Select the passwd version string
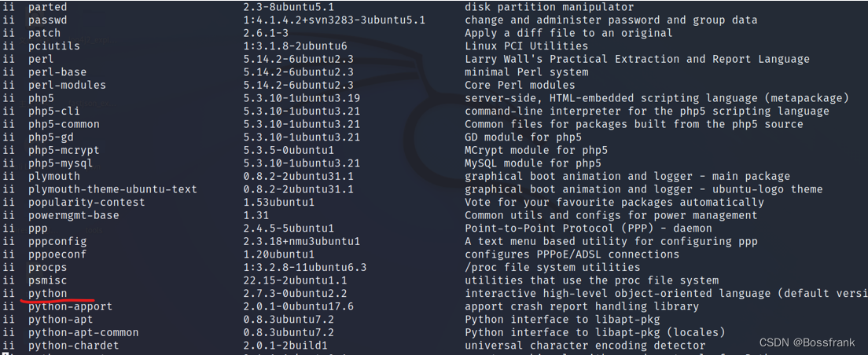The width and height of the screenshot is (868, 355). (334, 20)
